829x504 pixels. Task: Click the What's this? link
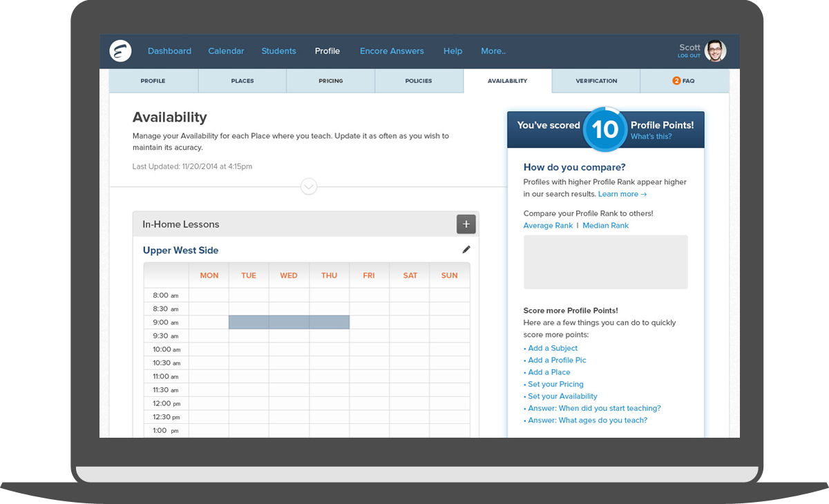651,137
